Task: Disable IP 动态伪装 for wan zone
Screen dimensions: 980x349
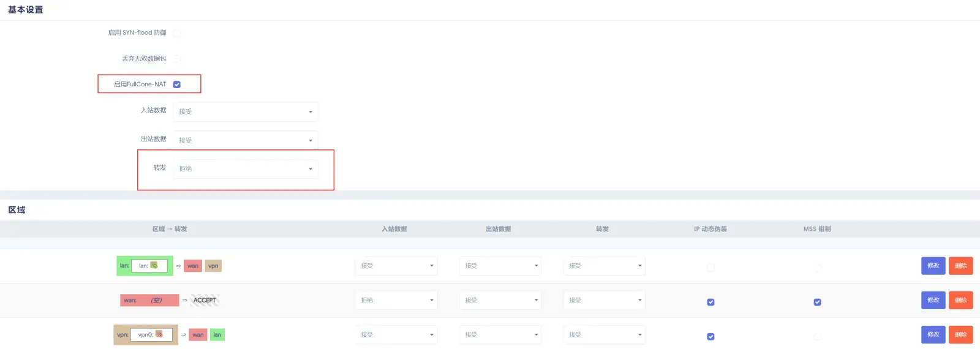Action: click(x=710, y=302)
